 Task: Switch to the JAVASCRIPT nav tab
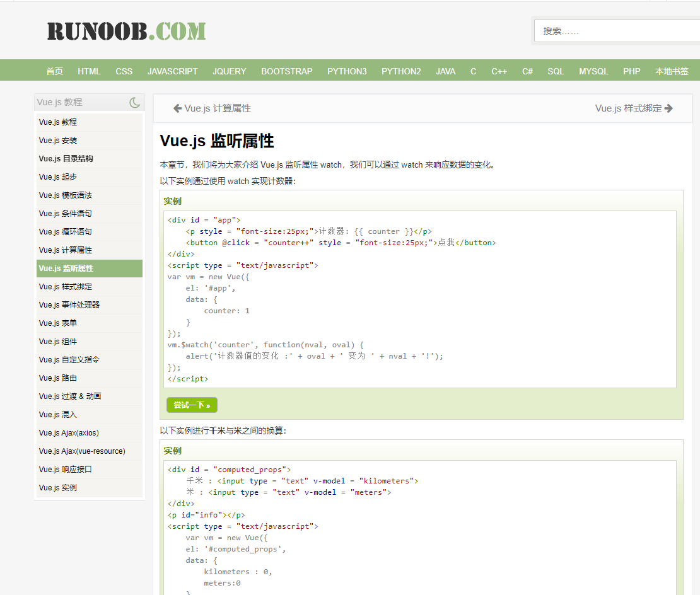pyautogui.click(x=172, y=71)
